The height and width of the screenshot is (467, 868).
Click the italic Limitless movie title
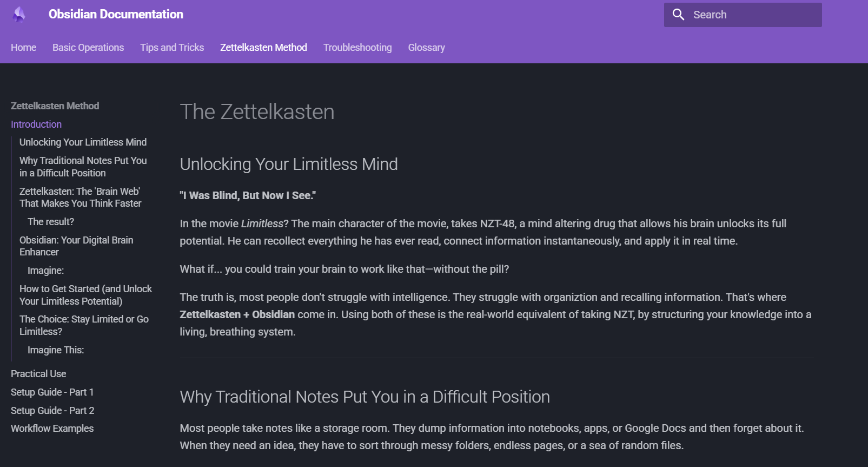[262, 223]
